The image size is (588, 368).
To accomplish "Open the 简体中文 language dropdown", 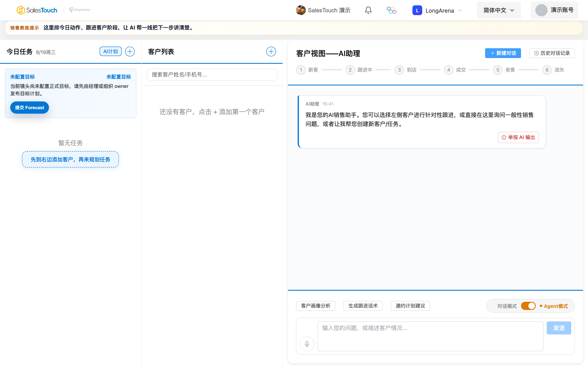I will click(x=499, y=10).
